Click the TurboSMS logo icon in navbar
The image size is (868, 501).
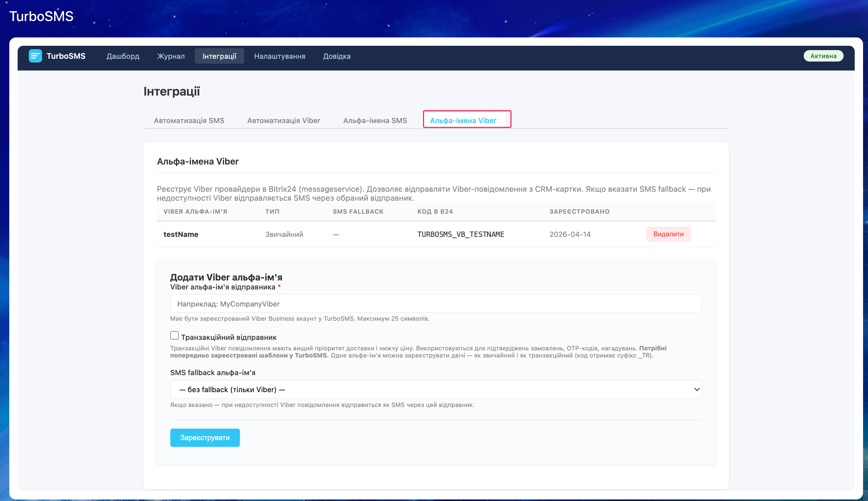[x=35, y=56]
